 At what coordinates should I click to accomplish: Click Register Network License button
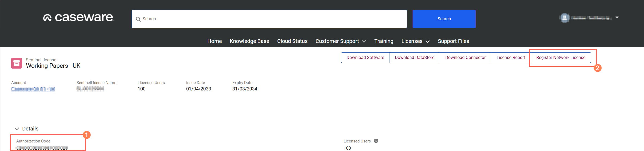click(561, 58)
